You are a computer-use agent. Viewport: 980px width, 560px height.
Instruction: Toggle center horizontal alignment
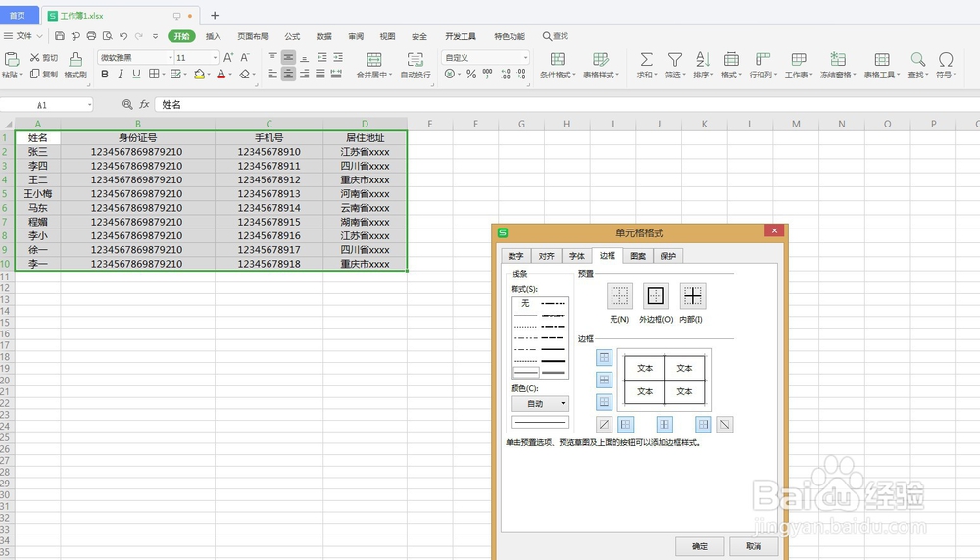[288, 74]
